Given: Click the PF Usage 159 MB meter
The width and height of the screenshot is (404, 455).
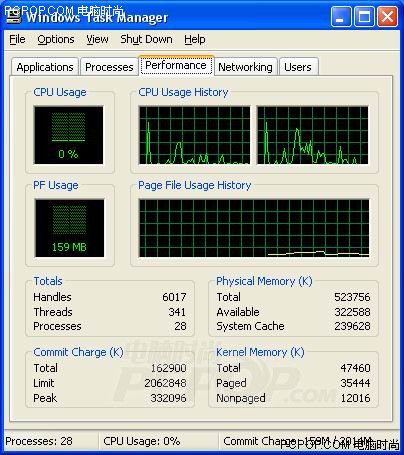Looking at the screenshot, I should coord(69,228).
